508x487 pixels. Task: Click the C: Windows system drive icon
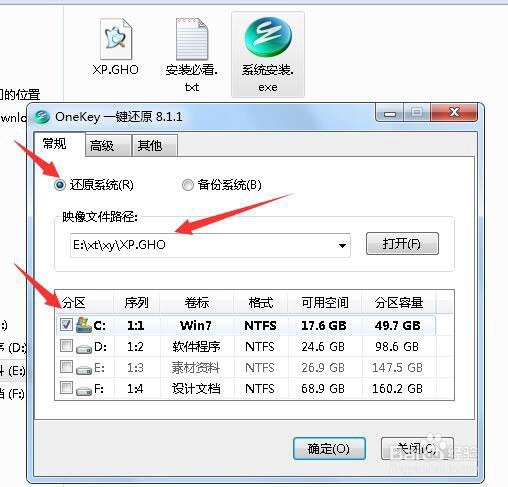(83, 325)
